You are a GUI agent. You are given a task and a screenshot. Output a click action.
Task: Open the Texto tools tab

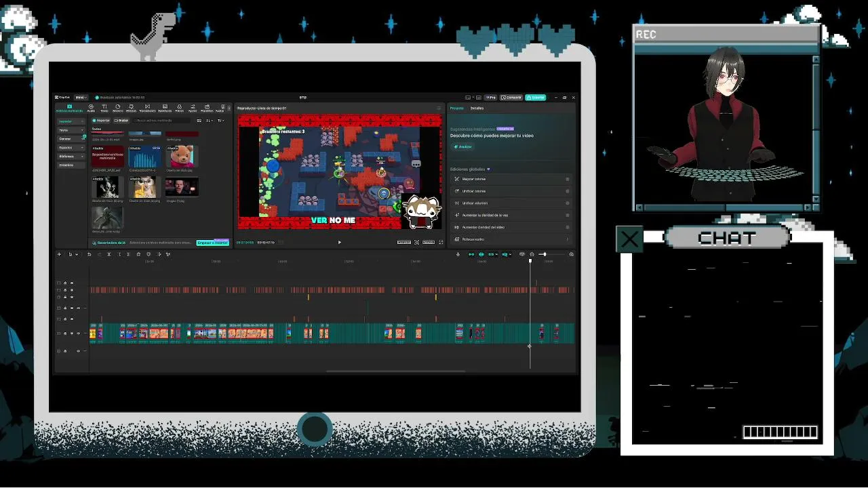click(x=104, y=108)
